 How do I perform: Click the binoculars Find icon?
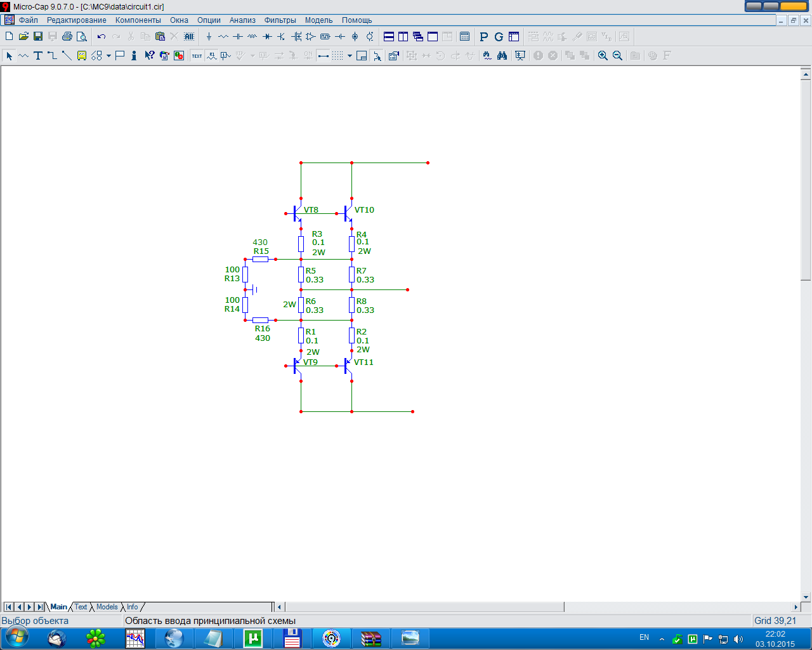pos(502,56)
